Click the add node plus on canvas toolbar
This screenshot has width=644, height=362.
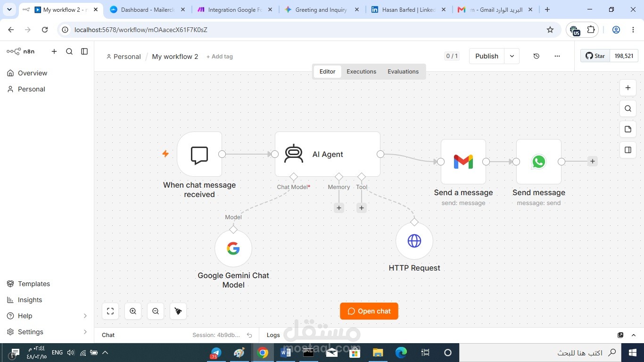(x=628, y=88)
